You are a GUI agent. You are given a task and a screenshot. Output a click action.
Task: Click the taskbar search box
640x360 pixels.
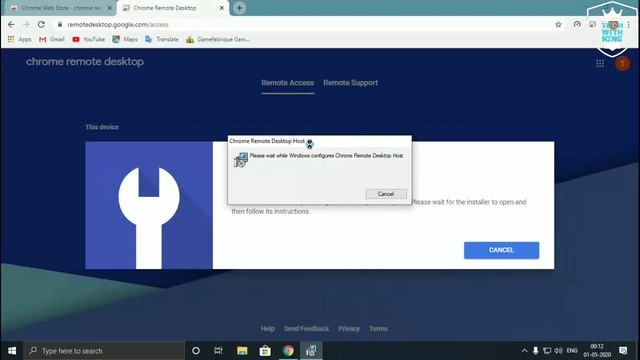104,351
